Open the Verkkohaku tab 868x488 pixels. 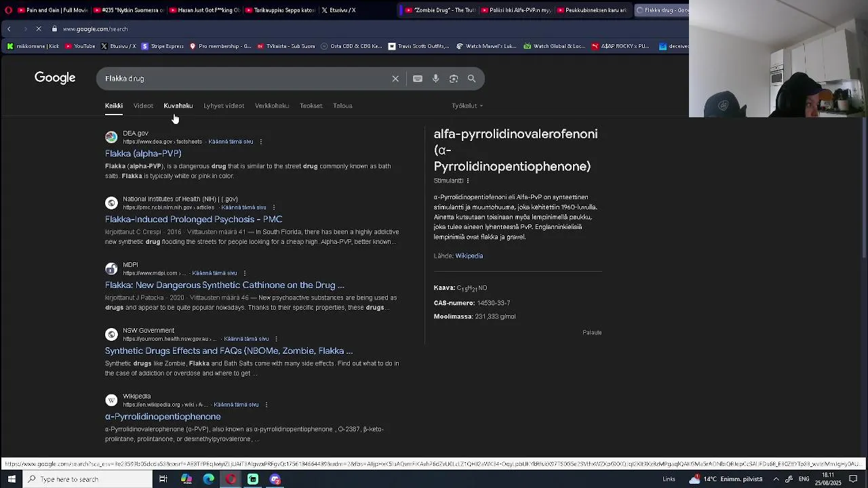[x=272, y=106]
